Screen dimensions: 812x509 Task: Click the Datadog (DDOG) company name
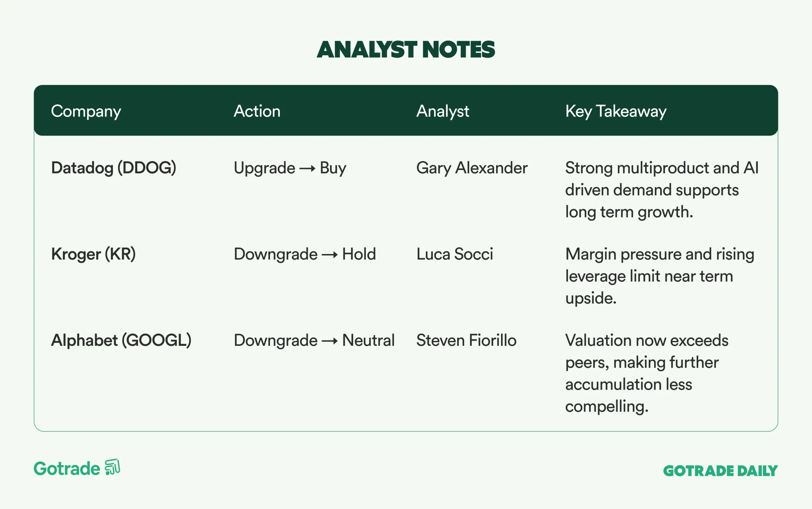point(114,168)
